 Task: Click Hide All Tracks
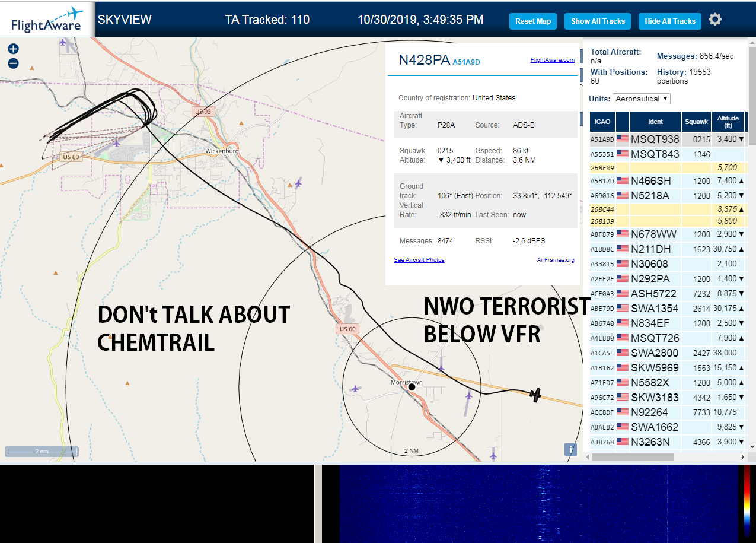(670, 21)
